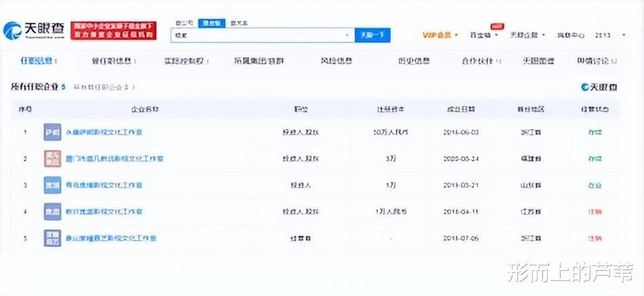Open the 风险信息 tab
Screen dimensions: 644x296
(336, 61)
